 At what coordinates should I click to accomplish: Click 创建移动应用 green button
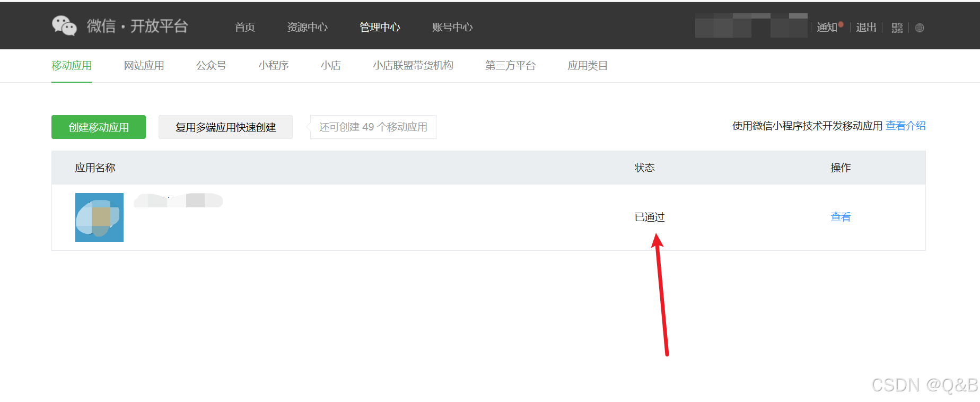99,127
